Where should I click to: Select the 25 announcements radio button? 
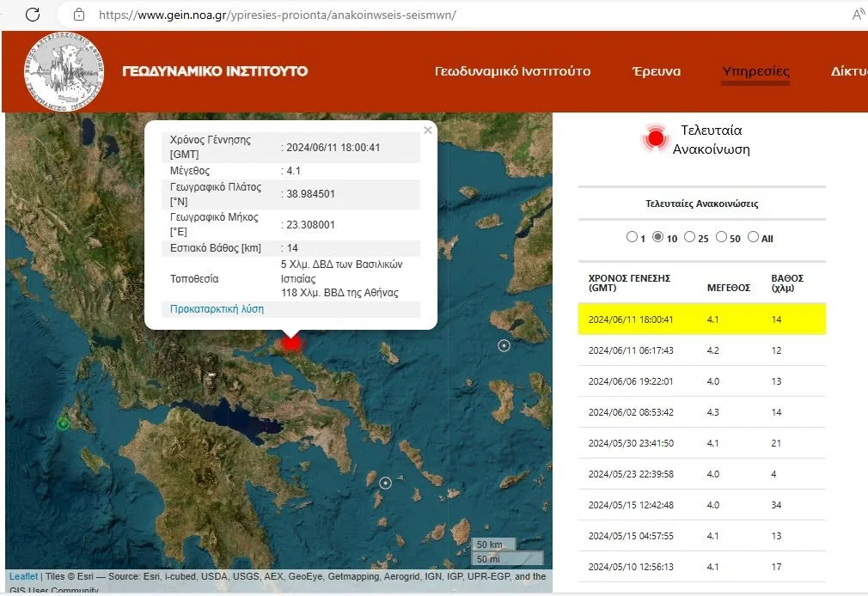[689, 237]
